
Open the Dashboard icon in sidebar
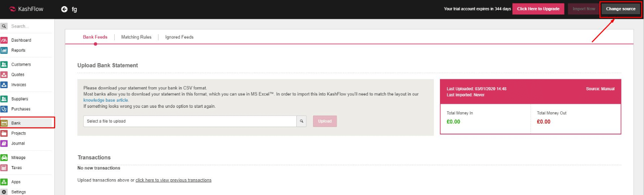coord(4,40)
